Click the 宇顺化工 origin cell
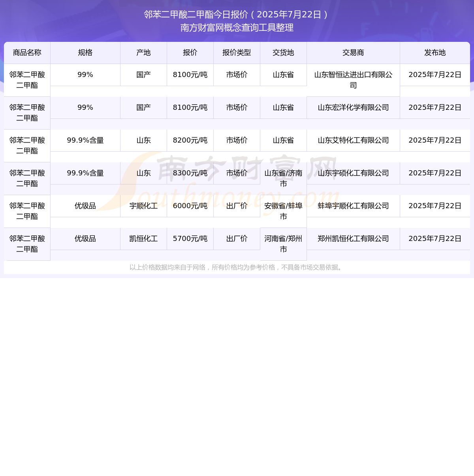Screen dimensions: 474x476 144,206
